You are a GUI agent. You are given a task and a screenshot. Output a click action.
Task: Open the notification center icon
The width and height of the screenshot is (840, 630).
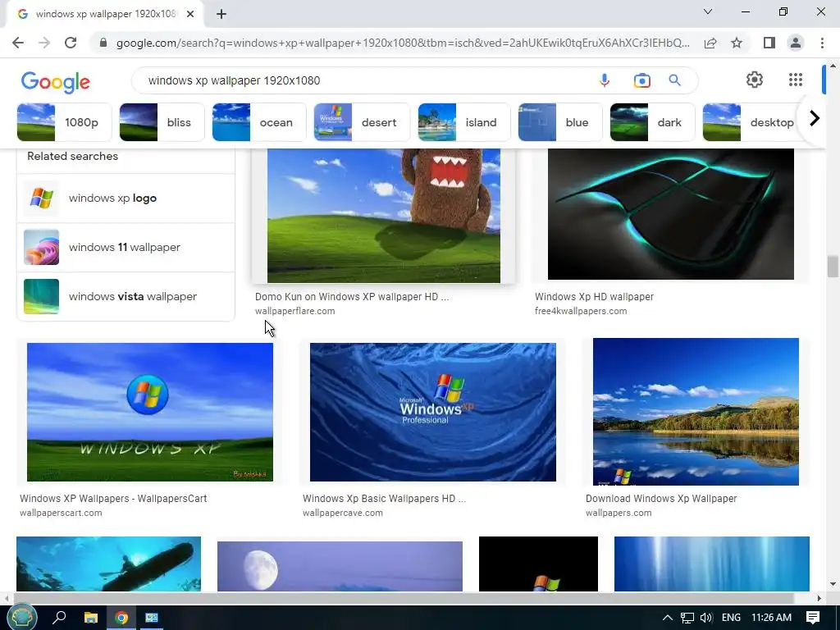[813, 618]
